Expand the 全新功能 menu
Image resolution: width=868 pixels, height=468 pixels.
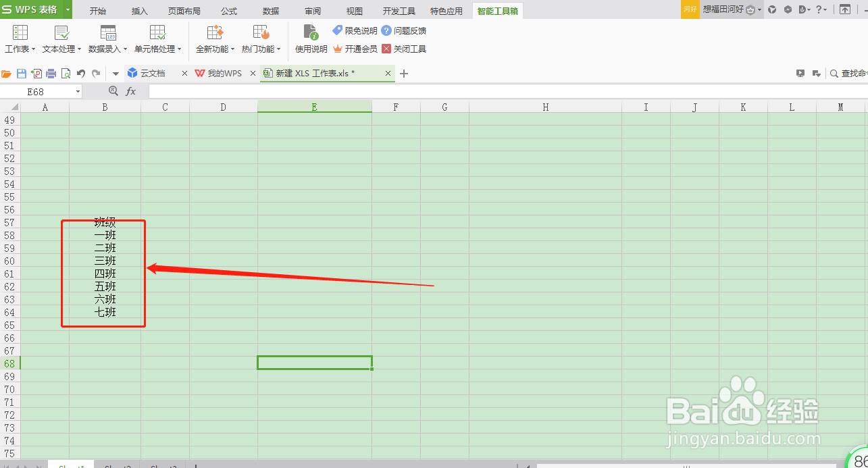(215, 39)
